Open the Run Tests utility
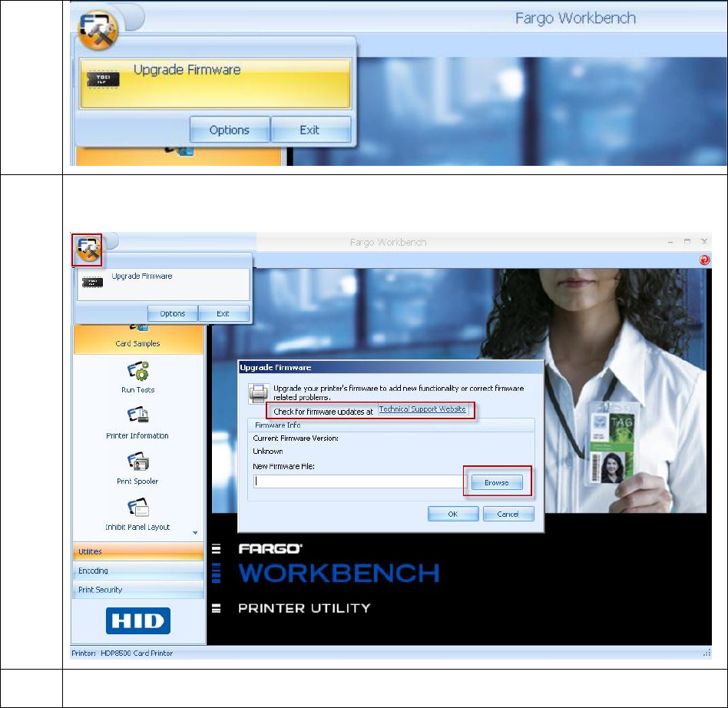This screenshot has width=728, height=708. tap(138, 377)
